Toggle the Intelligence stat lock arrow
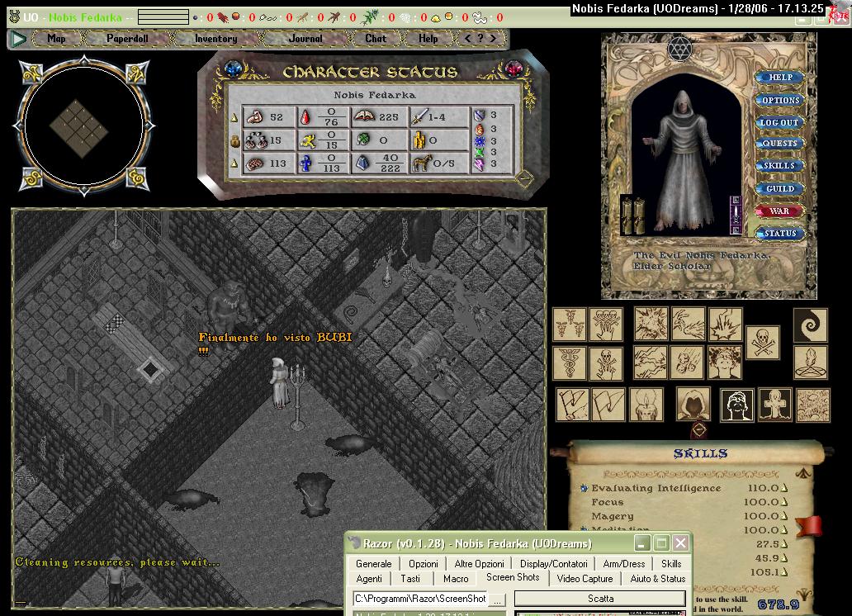The width and height of the screenshot is (852, 616). pyautogui.click(x=234, y=163)
